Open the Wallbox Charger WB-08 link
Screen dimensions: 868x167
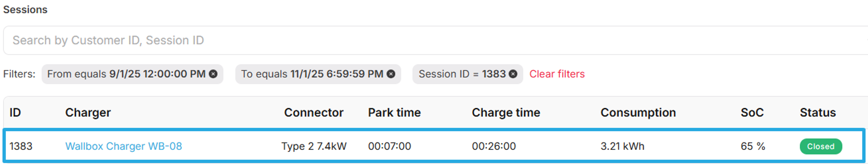[123, 146]
